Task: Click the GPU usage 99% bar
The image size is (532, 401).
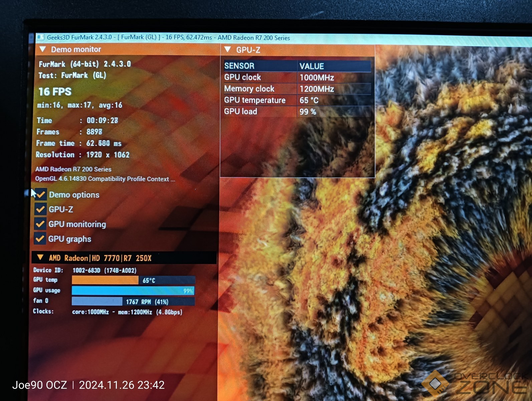Action: tap(133, 290)
